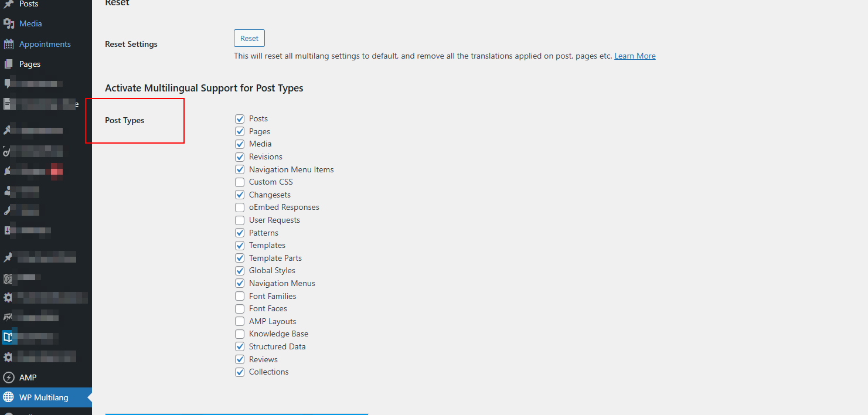868x415 pixels.
Task: Enable the Custom CSS checkbox
Action: [240, 182]
